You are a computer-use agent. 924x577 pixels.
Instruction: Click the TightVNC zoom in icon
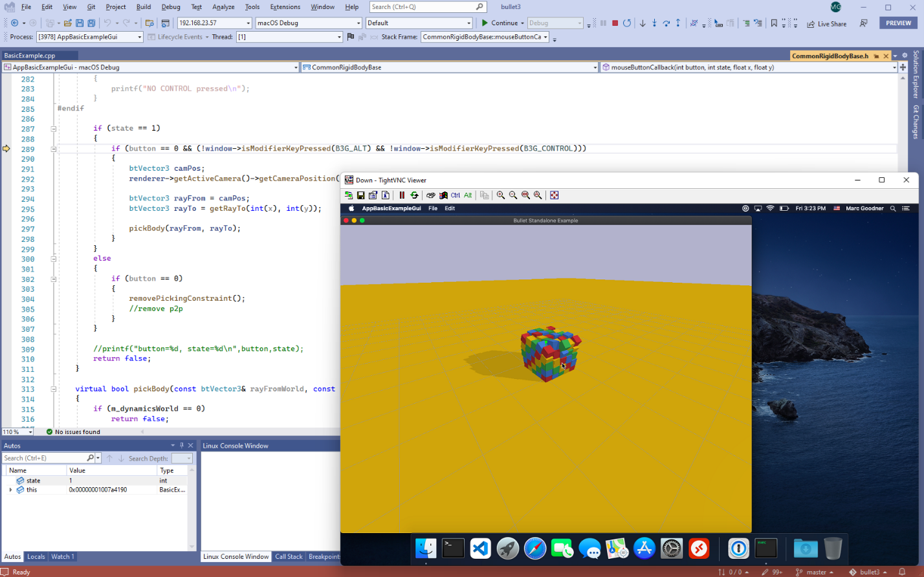(501, 195)
